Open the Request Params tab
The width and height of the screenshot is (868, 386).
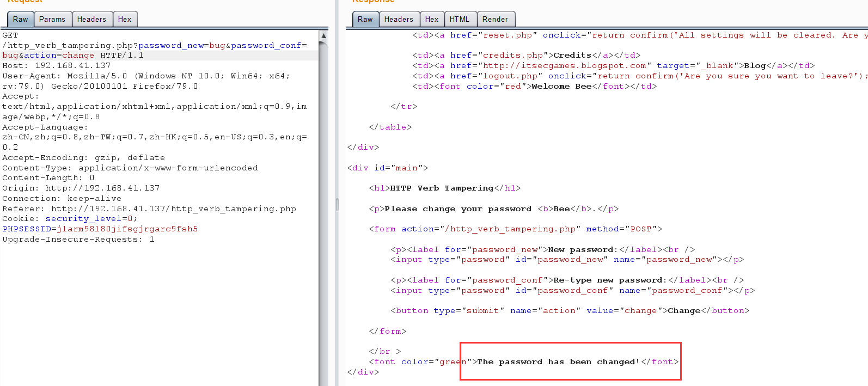point(52,19)
